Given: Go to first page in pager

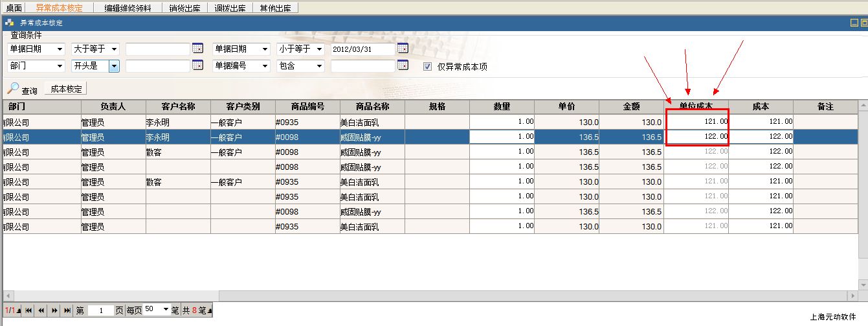Looking at the screenshot, I should click(30, 310).
